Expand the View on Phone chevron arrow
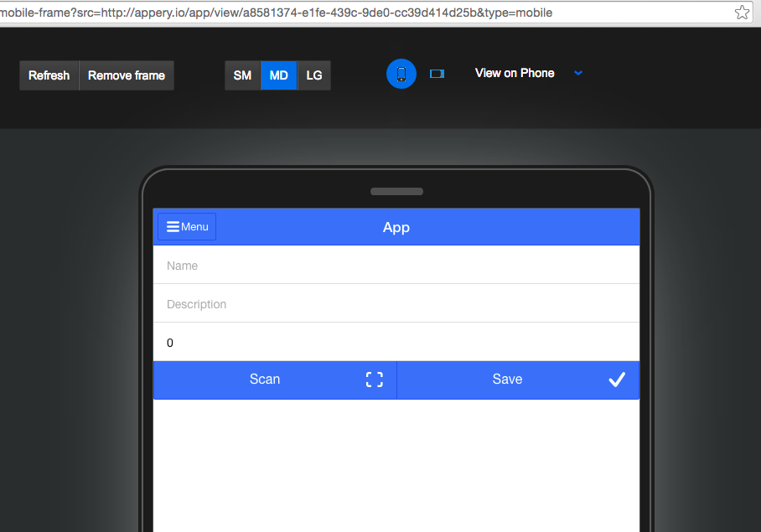 [x=578, y=73]
